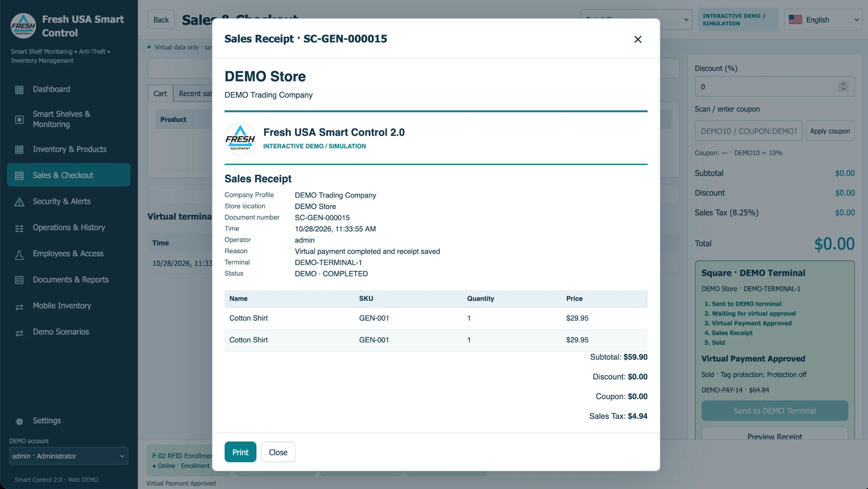
Task: Click the Discount (%) stepper arrows
Action: 843,87
